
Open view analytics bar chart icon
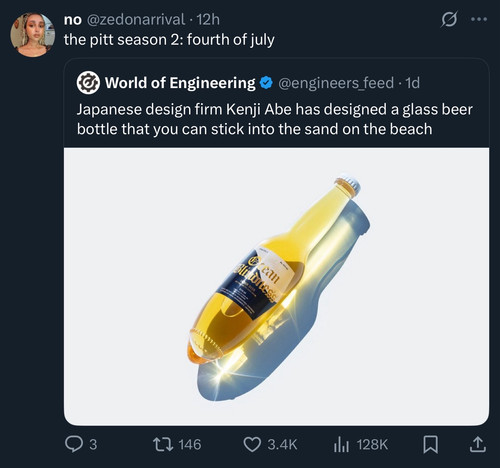(341, 445)
